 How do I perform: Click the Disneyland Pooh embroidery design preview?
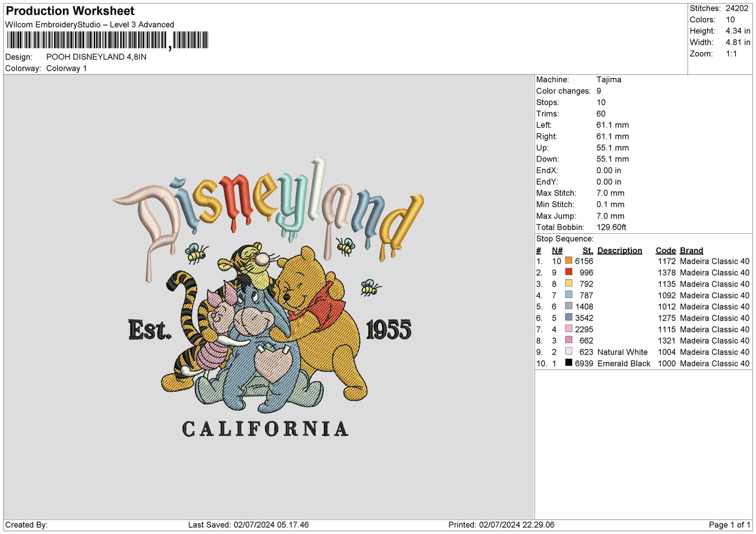coord(268,297)
